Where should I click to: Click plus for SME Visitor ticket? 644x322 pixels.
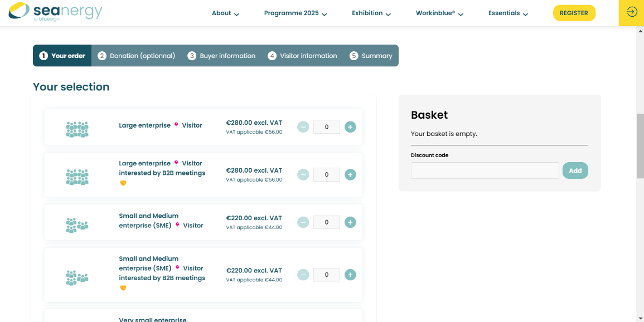click(x=350, y=222)
